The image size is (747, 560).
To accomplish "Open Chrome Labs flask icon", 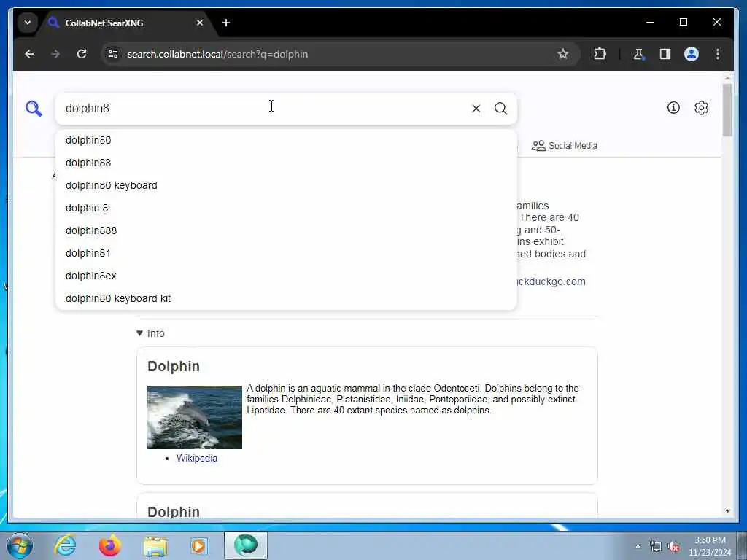I will 638,54.
